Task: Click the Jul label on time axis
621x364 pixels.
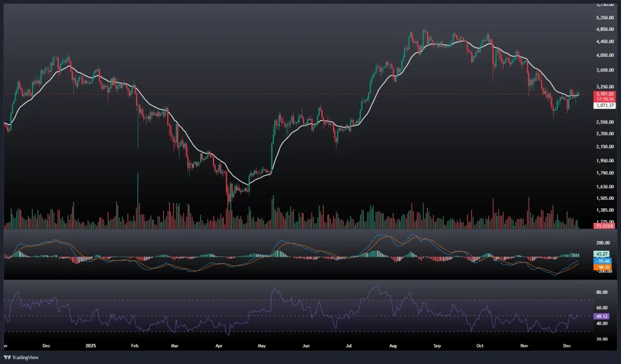Action: [x=349, y=345]
